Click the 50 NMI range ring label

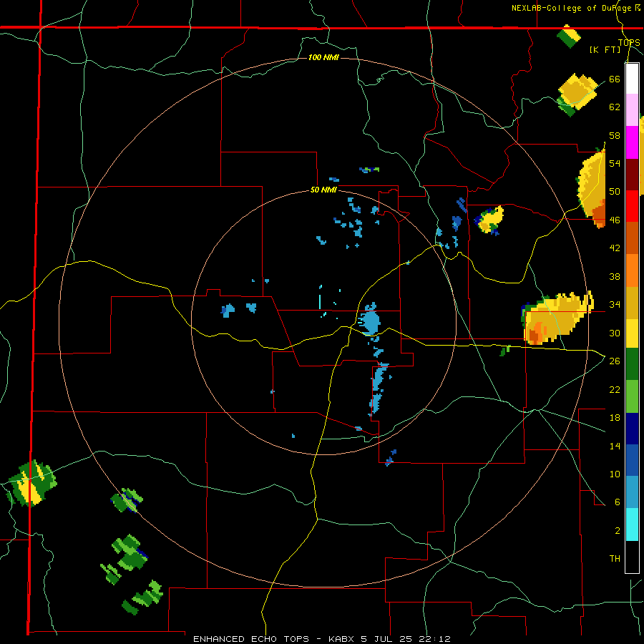323,190
